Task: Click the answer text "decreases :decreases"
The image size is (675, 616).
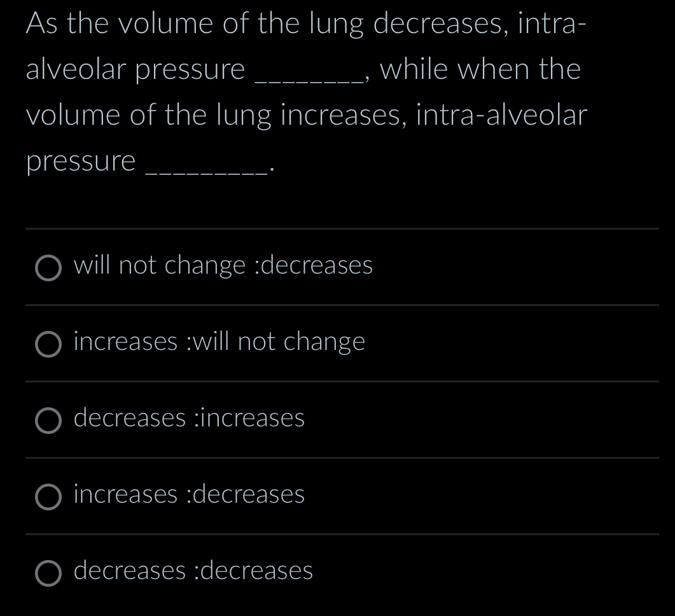Action: [192, 571]
